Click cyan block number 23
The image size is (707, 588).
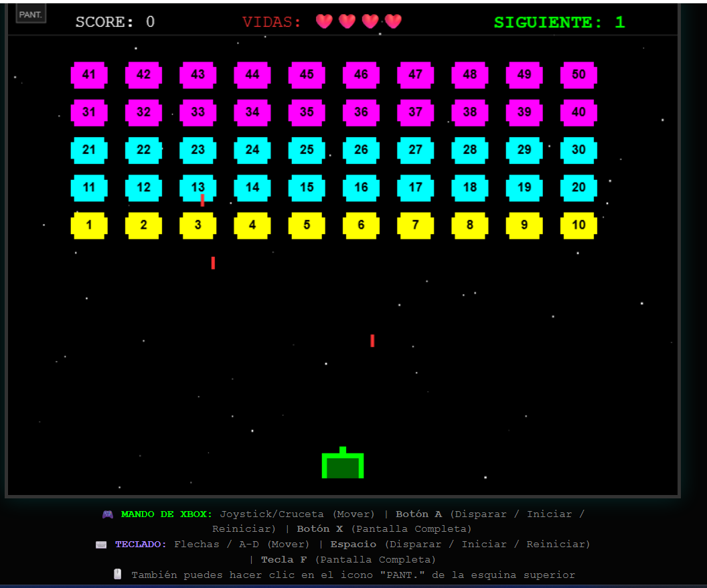tap(198, 150)
